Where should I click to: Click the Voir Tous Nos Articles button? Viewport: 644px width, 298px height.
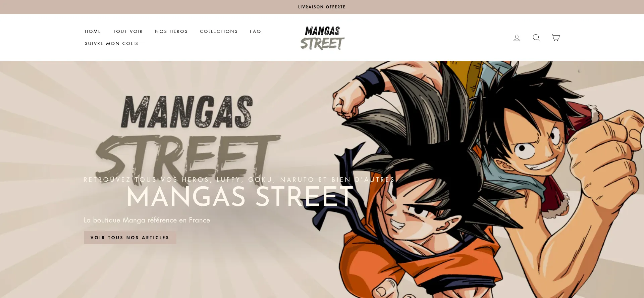[x=130, y=238]
